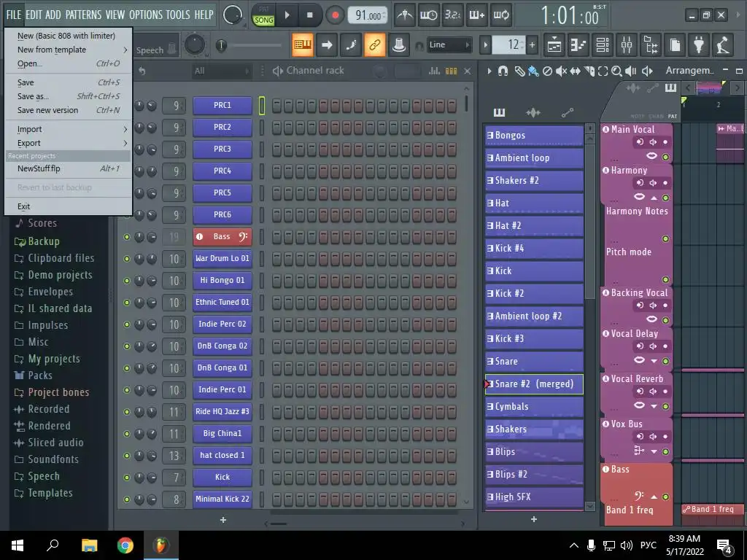Click the tempo 91.000 display
Viewport: 747px width, 560px height.
tap(368, 16)
